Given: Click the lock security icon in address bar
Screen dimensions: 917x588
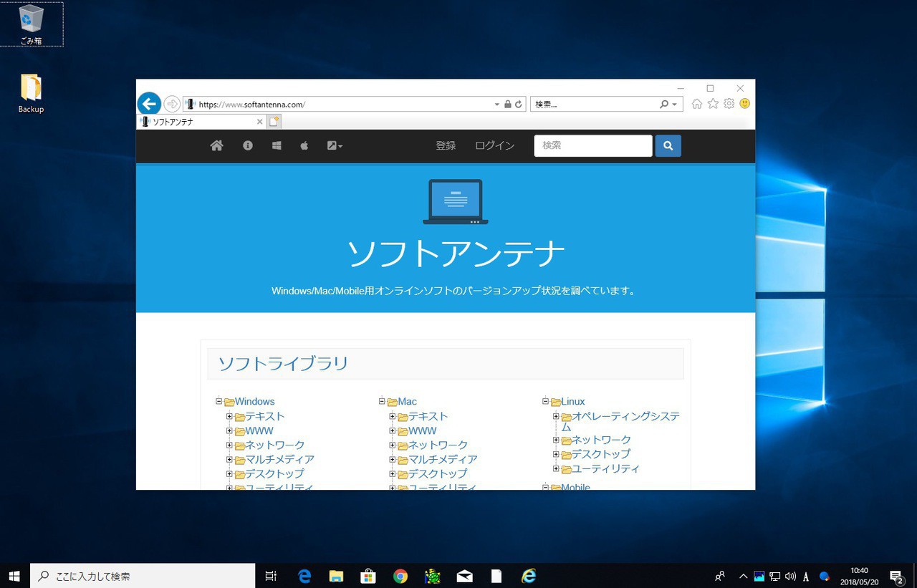Looking at the screenshot, I should 508,105.
